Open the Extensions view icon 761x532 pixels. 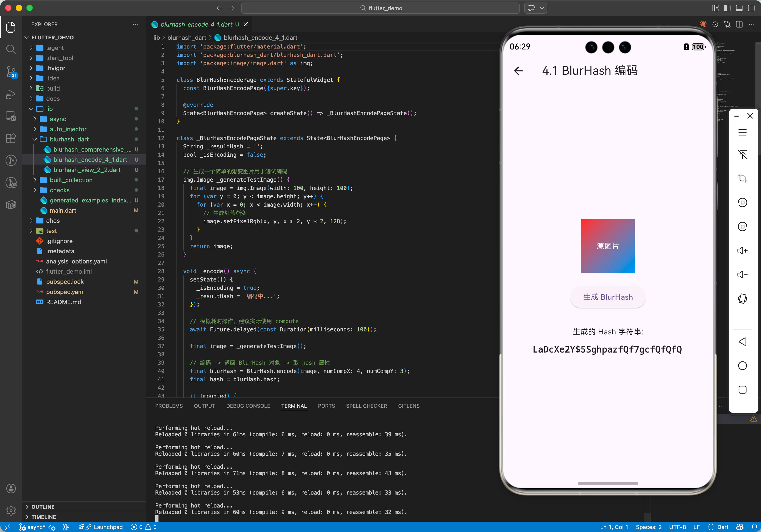[11, 138]
